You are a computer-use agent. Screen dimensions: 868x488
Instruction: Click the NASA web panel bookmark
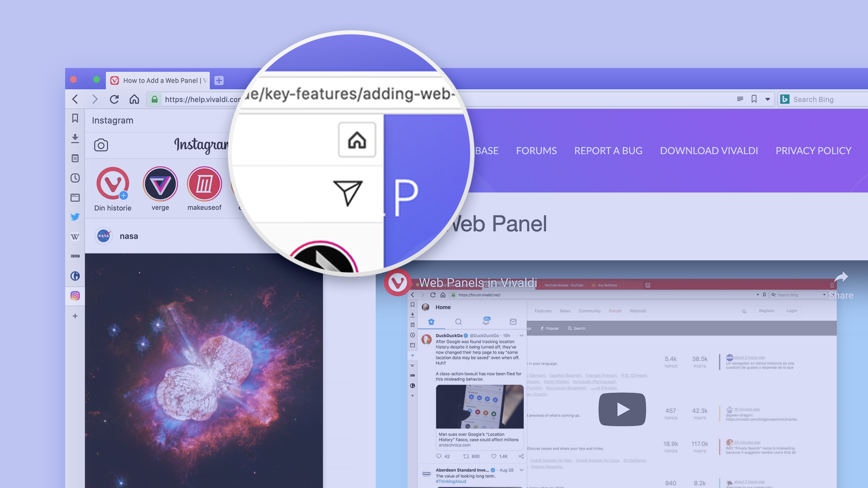point(104,236)
